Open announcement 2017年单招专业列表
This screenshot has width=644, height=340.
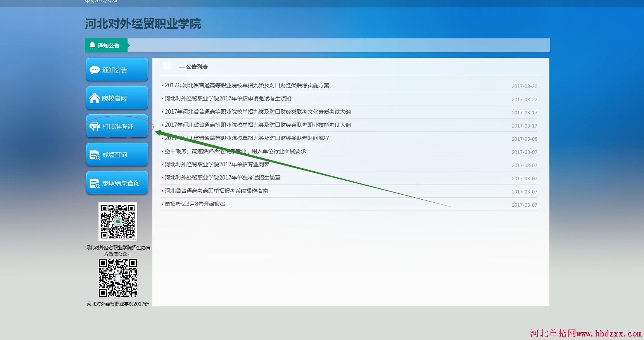tap(217, 164)
